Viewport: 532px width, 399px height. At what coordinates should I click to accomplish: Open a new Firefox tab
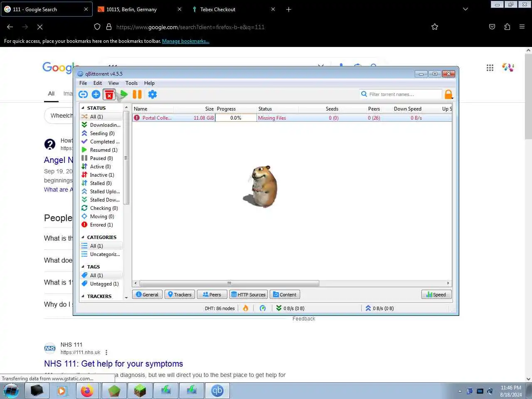(x=288, y=9)
